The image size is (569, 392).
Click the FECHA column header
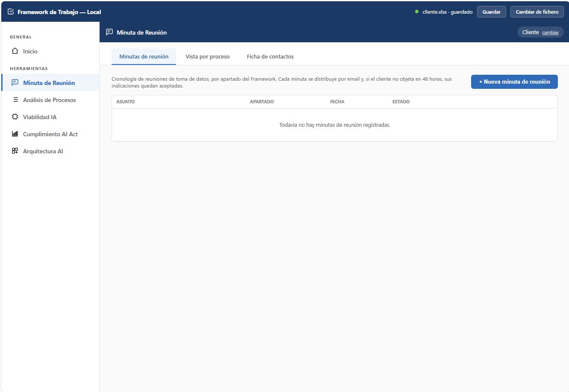[x=337, y=102]
